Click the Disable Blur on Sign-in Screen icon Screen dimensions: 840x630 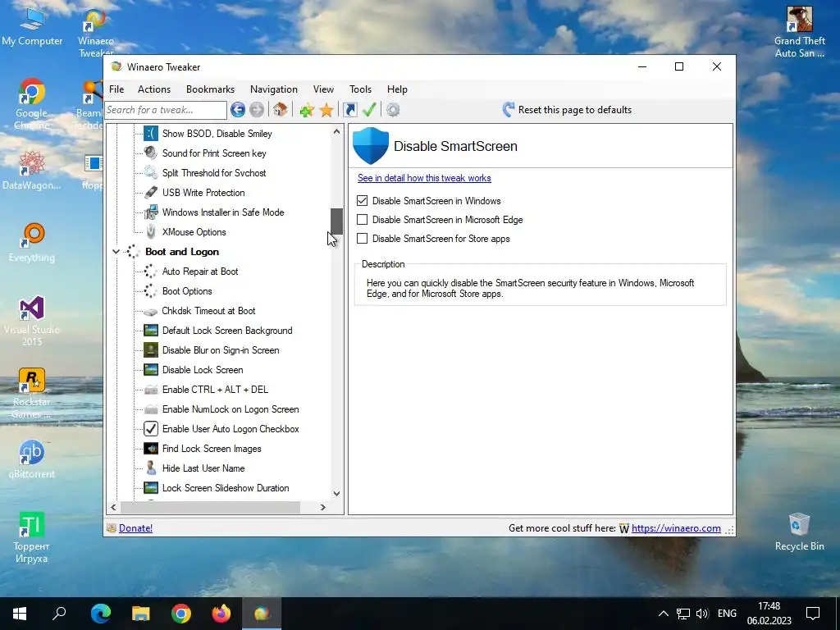(x=151, y=350)
